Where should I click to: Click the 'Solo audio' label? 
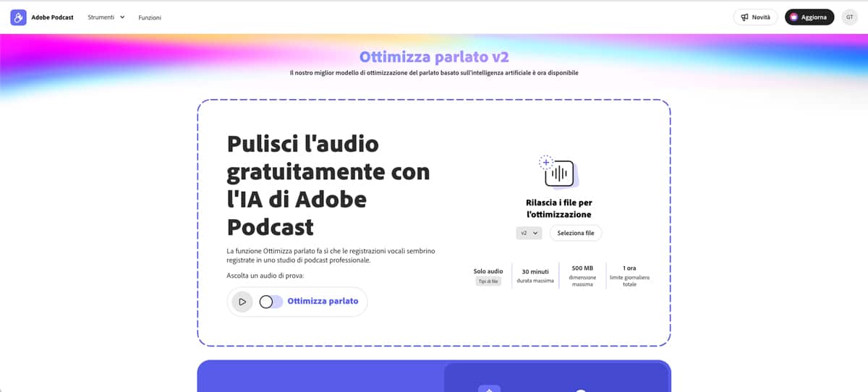(488, 271)
